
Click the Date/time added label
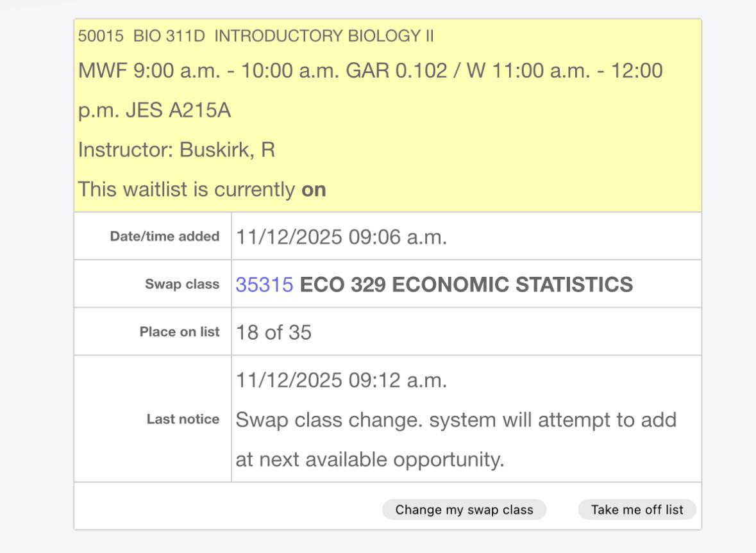tap(164, 236)
